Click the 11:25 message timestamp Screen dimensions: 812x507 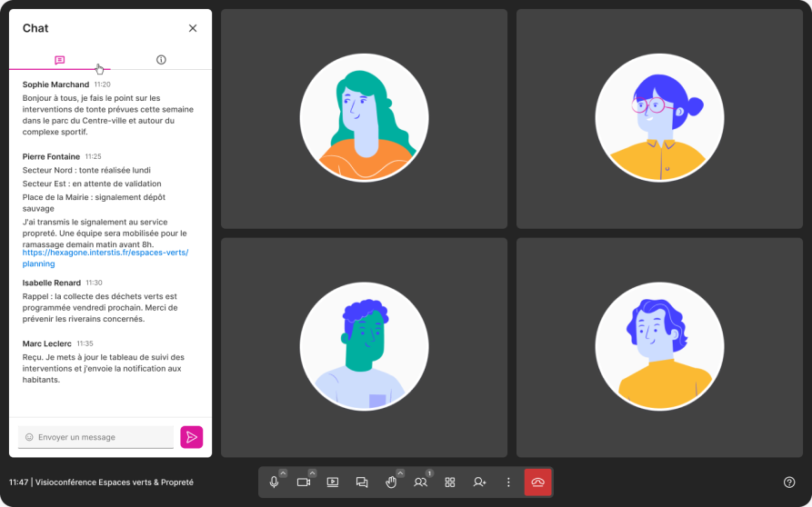94,156
